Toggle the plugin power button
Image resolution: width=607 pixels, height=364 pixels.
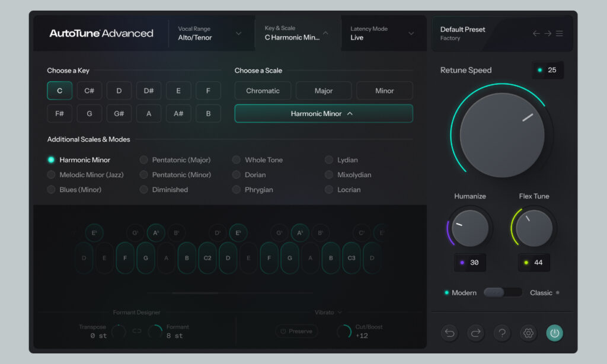click(x=555, y=333)
